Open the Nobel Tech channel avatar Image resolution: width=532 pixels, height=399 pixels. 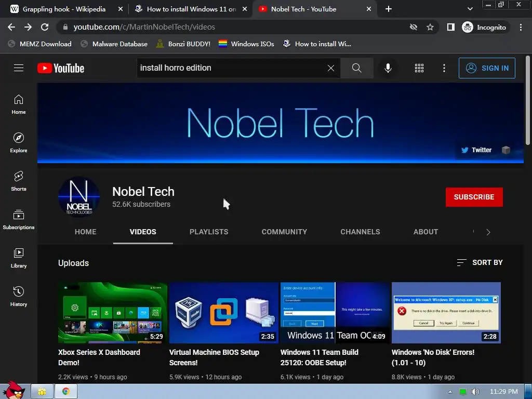coord(79,197)
